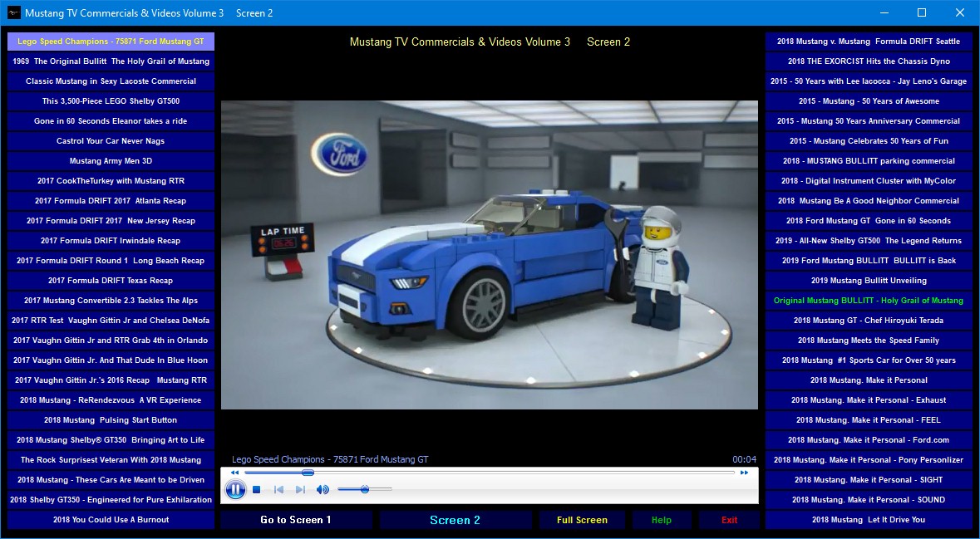Play 2018 Mustang v. Mustang Formula DRIFT Seattle

tap(869, 42)
